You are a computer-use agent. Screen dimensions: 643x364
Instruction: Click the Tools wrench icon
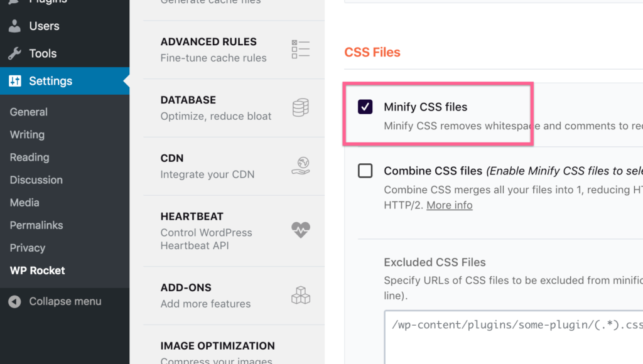14,54
